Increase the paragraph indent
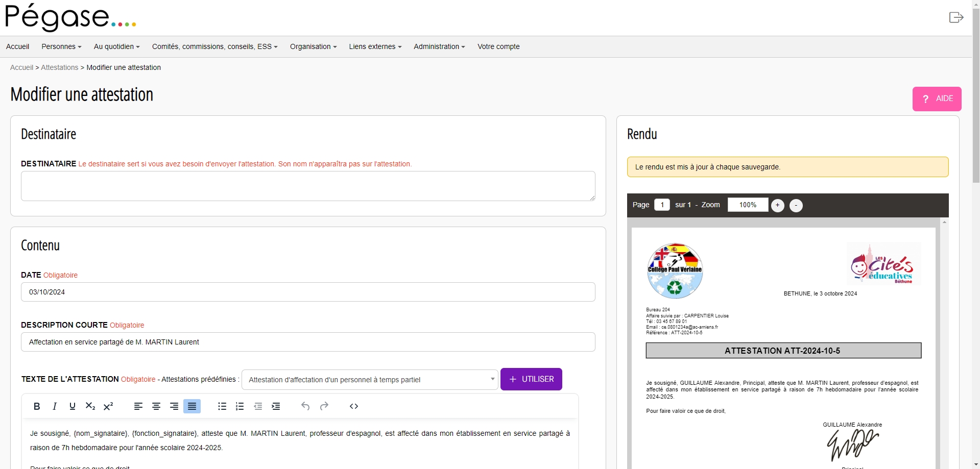This screenshot has width=980, height=469. pos(276,406)
